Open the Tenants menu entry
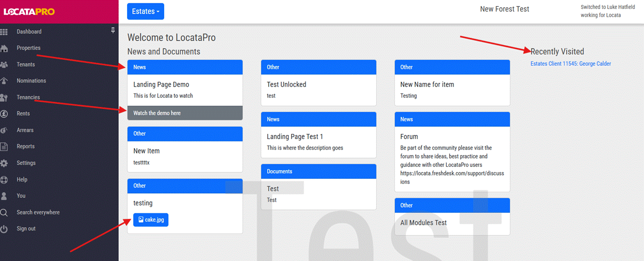 [26, 65]
